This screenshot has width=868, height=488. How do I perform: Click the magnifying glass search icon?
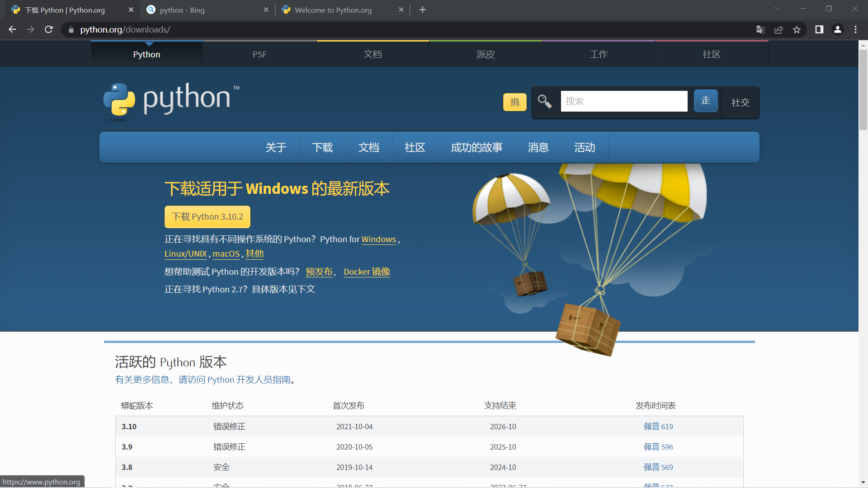pyautogui.click(x=545, y=101)
